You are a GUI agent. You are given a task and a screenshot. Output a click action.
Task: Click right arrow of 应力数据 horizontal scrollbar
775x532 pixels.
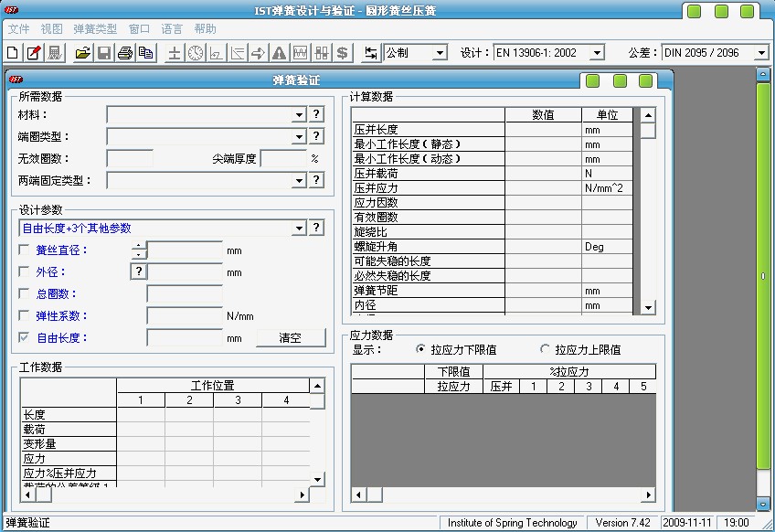(649, 495)
